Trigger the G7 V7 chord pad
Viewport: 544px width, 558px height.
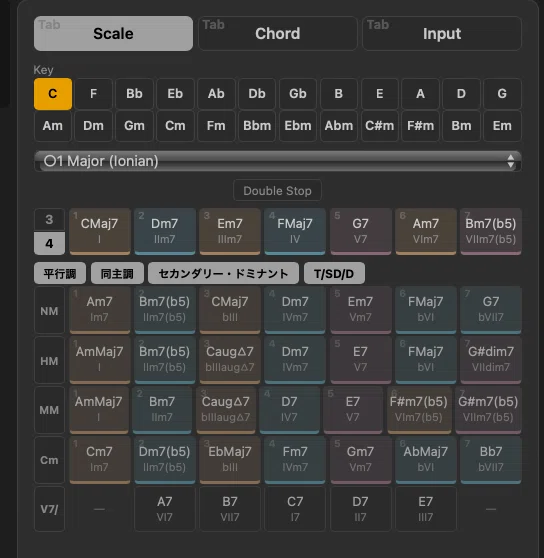pyautogui.click(x=360, y=231)
